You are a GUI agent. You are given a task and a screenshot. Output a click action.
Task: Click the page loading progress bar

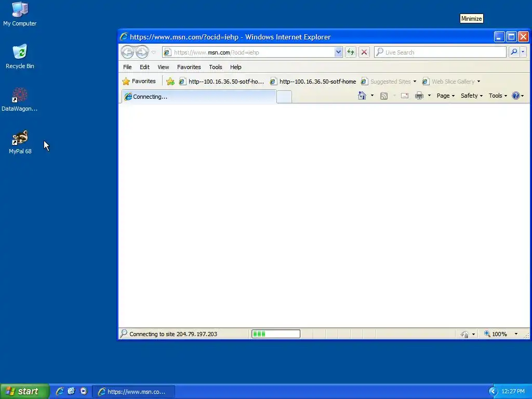[x=276, y=334]
